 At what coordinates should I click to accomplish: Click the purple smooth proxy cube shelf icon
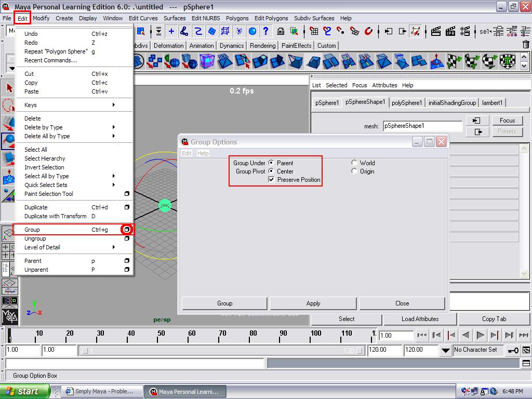(207, 61)
